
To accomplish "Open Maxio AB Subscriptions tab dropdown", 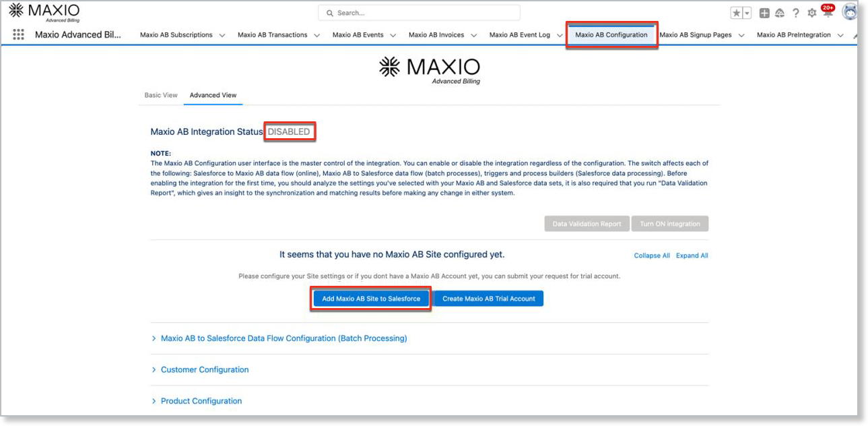I will coord(222,36).
